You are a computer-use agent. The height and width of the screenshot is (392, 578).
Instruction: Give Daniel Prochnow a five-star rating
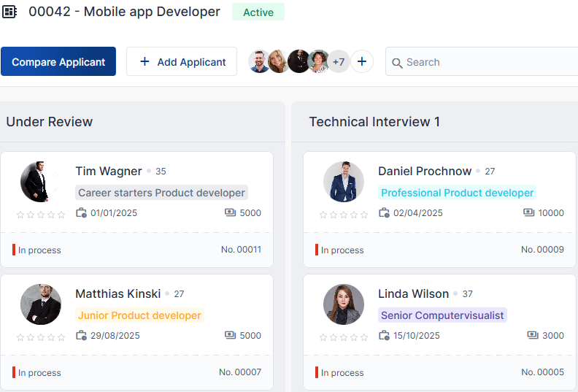(x=364, y=215)
